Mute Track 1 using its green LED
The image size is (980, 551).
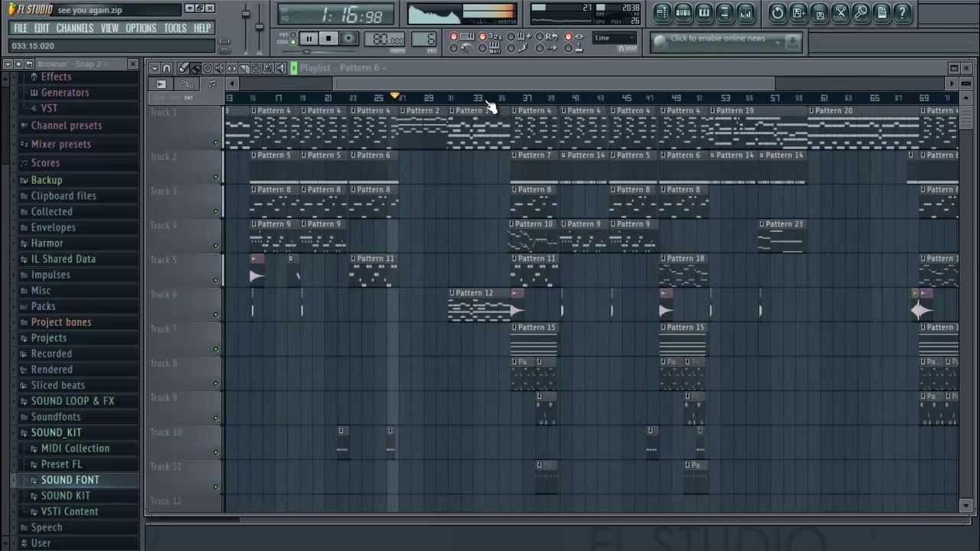(216, 142)
